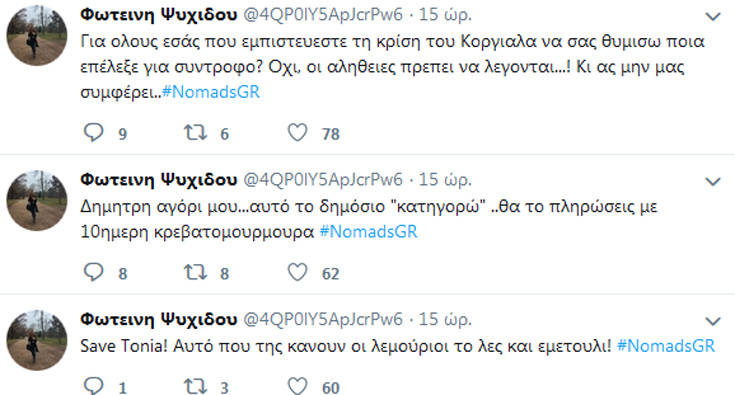Open @4QP0IY5ApJcrPw6 handle on second tweet
735x395 pixels.
[323, 179]
